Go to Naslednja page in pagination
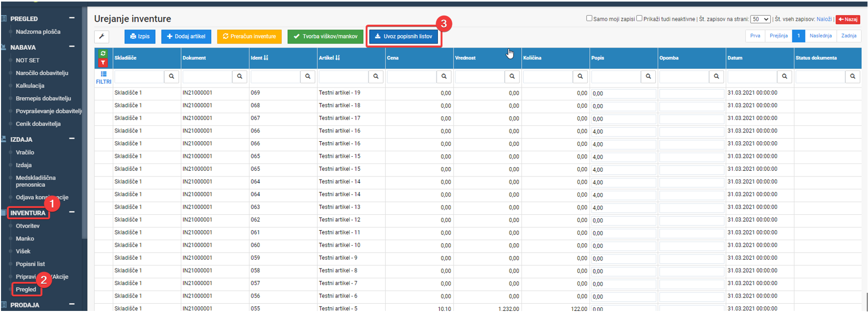 820,36
